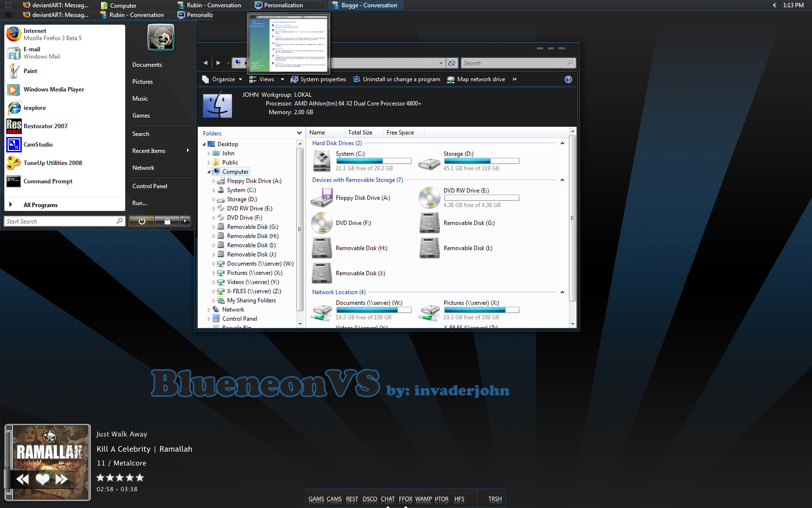Click the Explorer back arrow
This screenshot has height=508, width=812.
tap(205, 63)
